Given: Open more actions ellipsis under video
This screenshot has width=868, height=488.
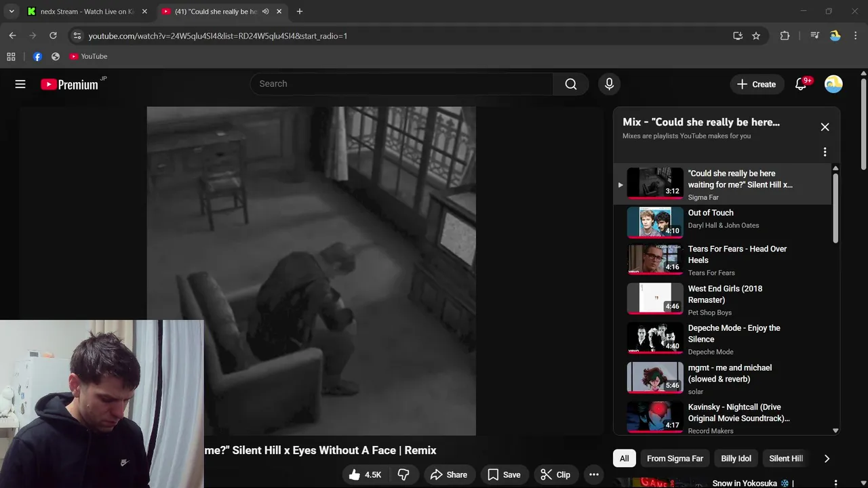Looking at the screenshot, I should [594, 474].
